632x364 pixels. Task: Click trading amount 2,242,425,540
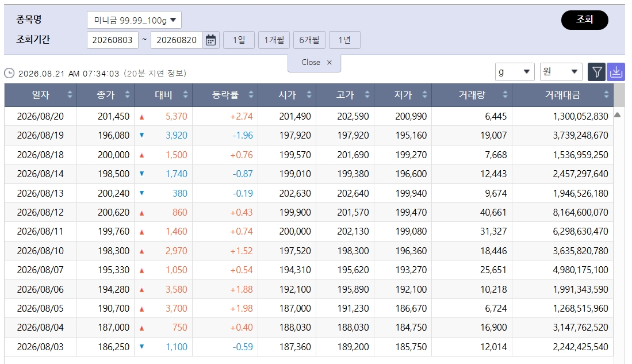580,347
